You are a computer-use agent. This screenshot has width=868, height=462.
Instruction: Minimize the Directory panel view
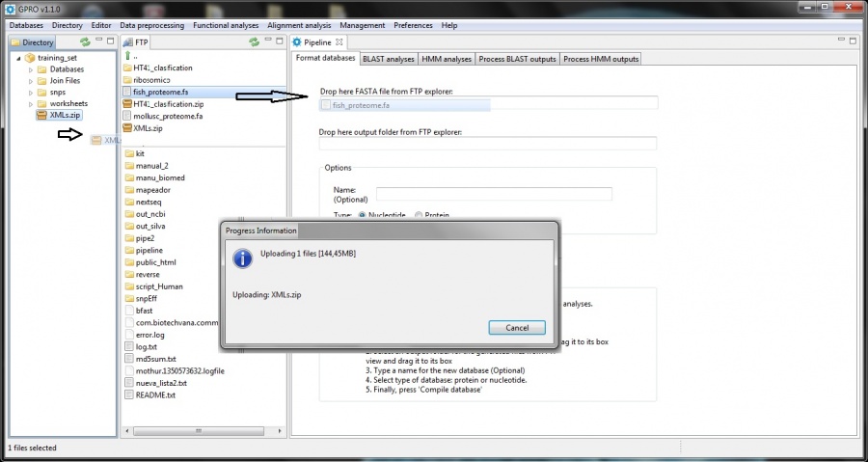pos(98,41)
